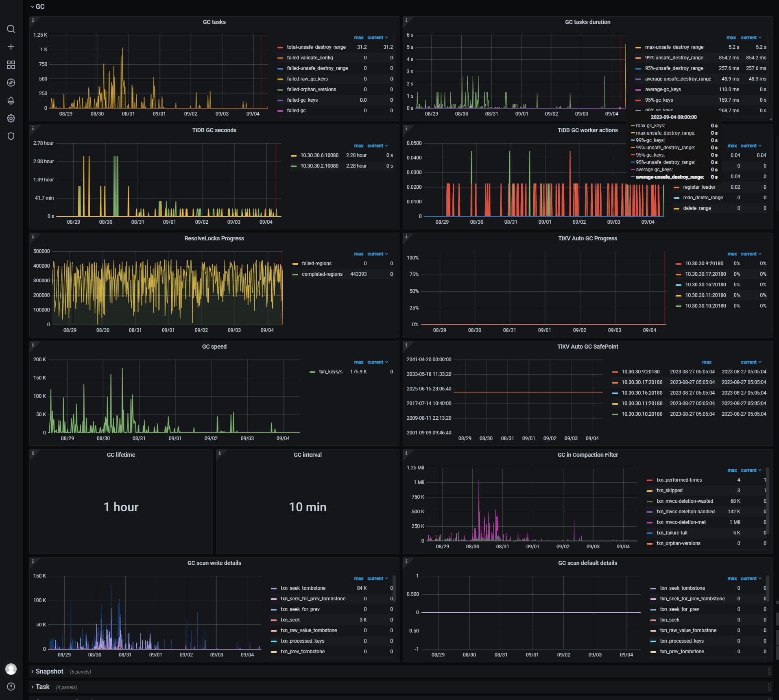Open the TiKV Auto GC SafePoint title menu
This screenshot has height=700, width=779.
(587, 347)
